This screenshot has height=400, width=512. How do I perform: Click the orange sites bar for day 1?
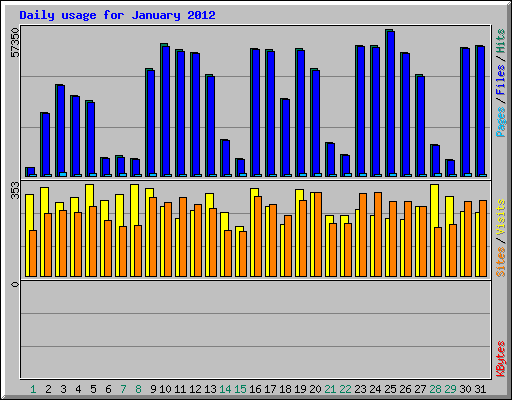point(33,253)
